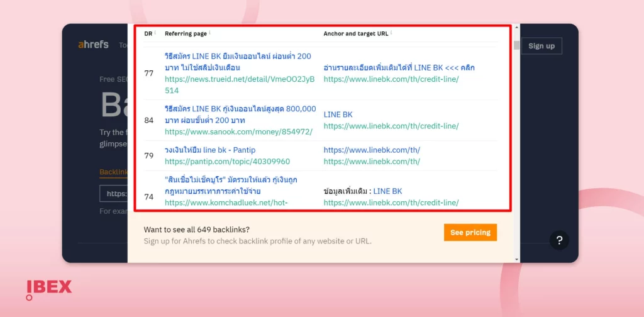Click the 'Referring page' column header

pyautogui.click(x=186, y=34)
